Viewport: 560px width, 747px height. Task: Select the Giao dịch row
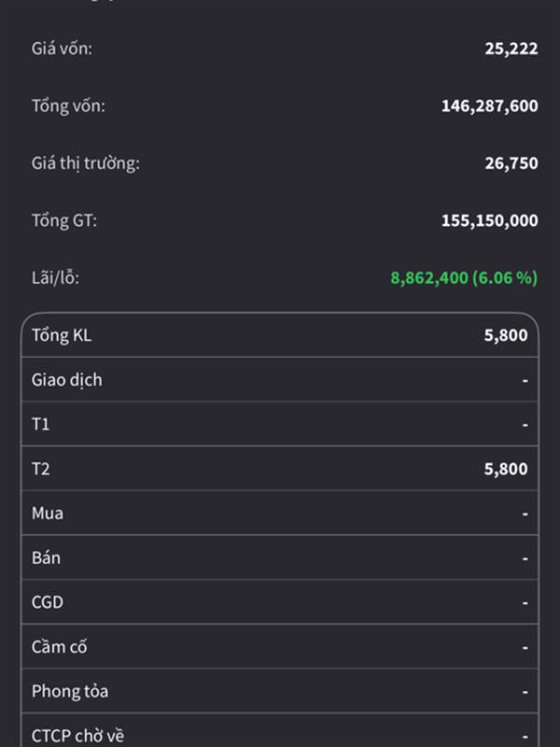point(280,380)
